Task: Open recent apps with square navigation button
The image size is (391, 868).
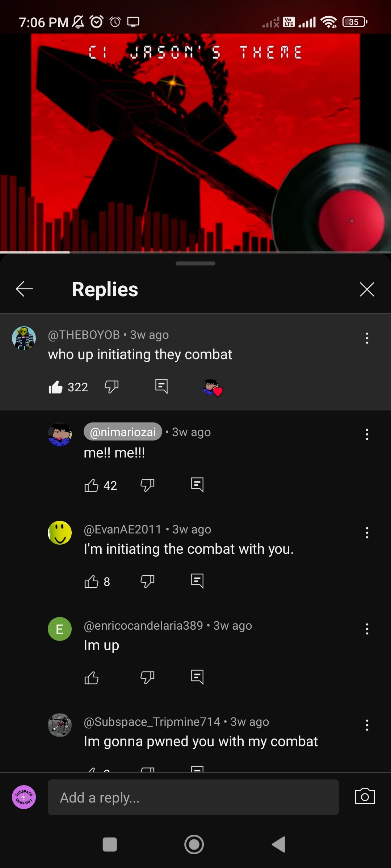Action: click(x=110, y=844)
